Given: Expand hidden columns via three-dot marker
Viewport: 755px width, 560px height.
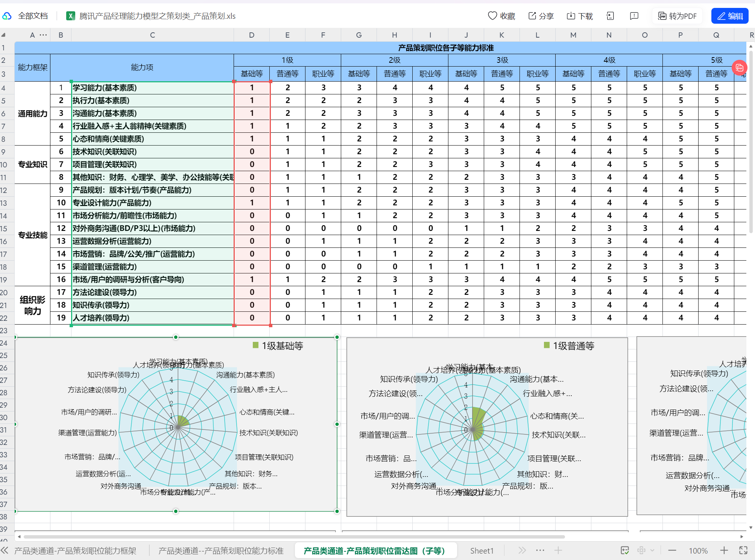Looking at the screenshot, I should point(44,35).
